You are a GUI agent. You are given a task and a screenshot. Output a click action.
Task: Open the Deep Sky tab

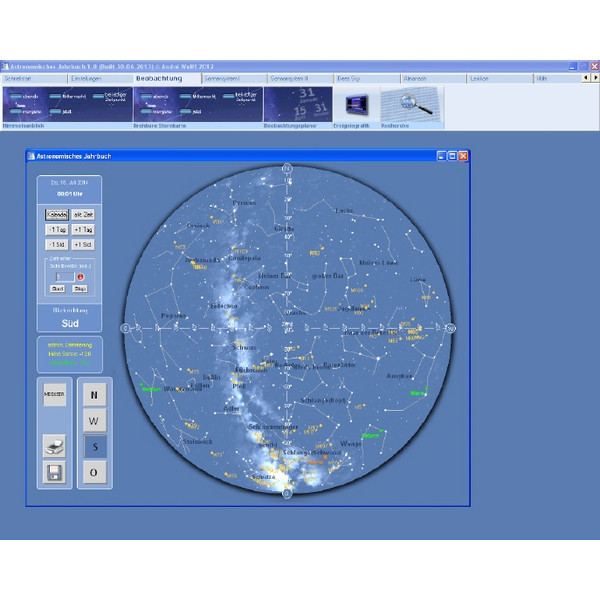coord(367,78)
